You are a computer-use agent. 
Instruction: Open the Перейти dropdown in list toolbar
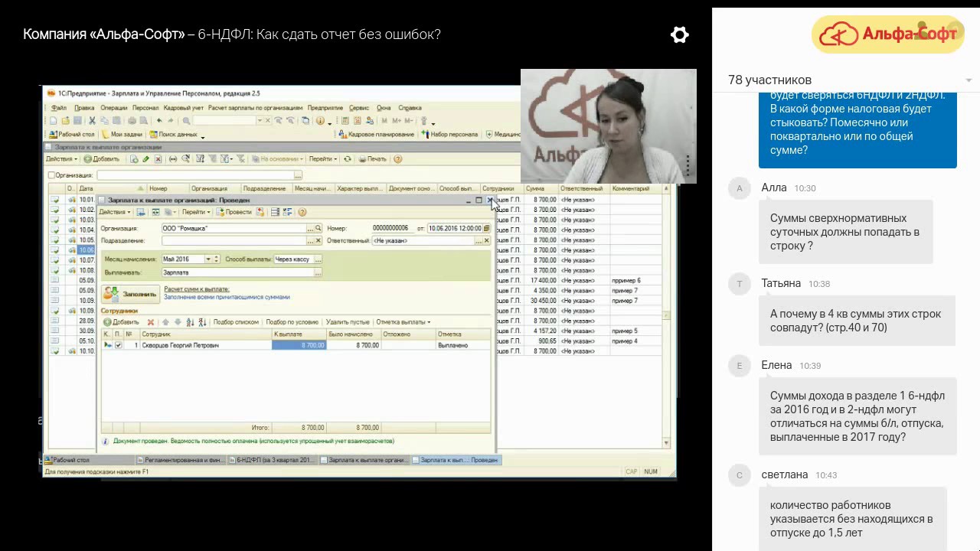click(x=323, y=159)
